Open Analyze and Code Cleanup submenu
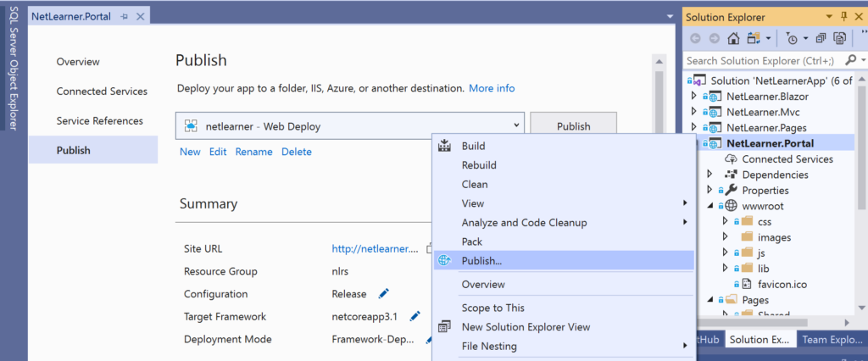This screenshot has width=868, height=361. coord(564,223)
